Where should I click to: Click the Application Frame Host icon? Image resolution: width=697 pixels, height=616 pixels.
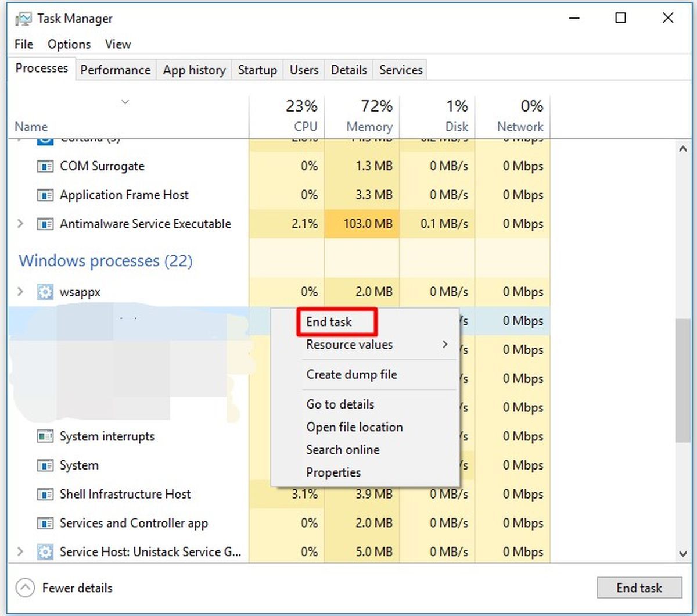point(45,195)
